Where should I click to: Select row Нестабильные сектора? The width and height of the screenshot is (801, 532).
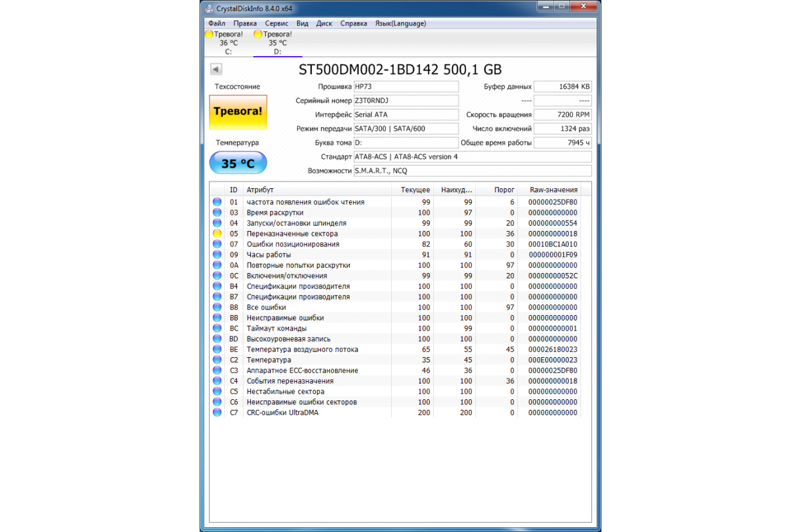[396, 392]
